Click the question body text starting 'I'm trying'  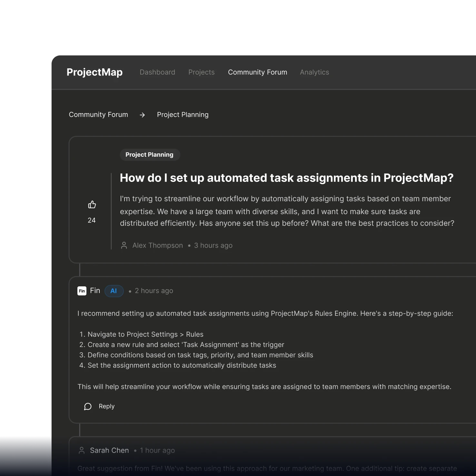click(x=287, y=211)
